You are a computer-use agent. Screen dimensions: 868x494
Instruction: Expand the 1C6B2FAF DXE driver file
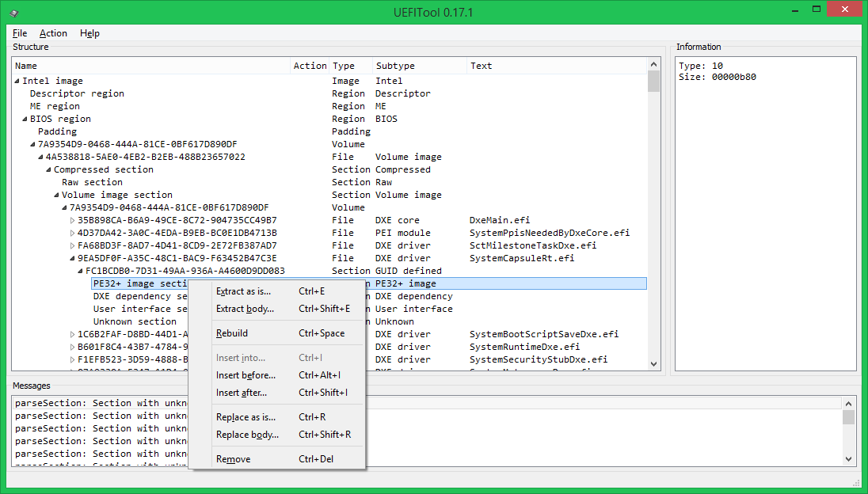73,334
